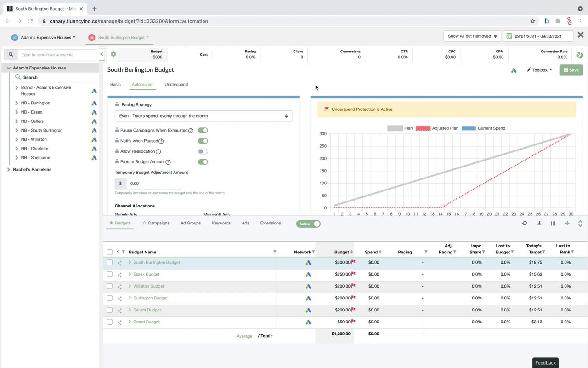Open the South Burlington Budget breadcrumb dropdown
588x368 pixels.
click(119, 37)
